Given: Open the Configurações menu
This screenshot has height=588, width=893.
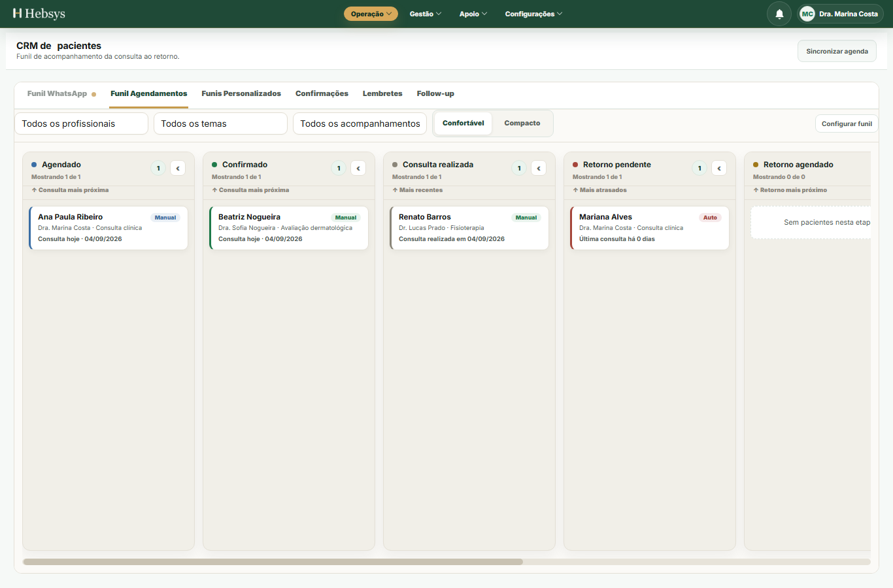Looking at the screenshot, I should click(x=533, y=14).
